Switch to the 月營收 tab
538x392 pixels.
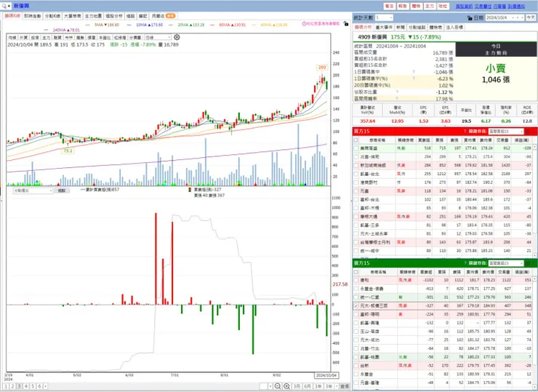164,16
